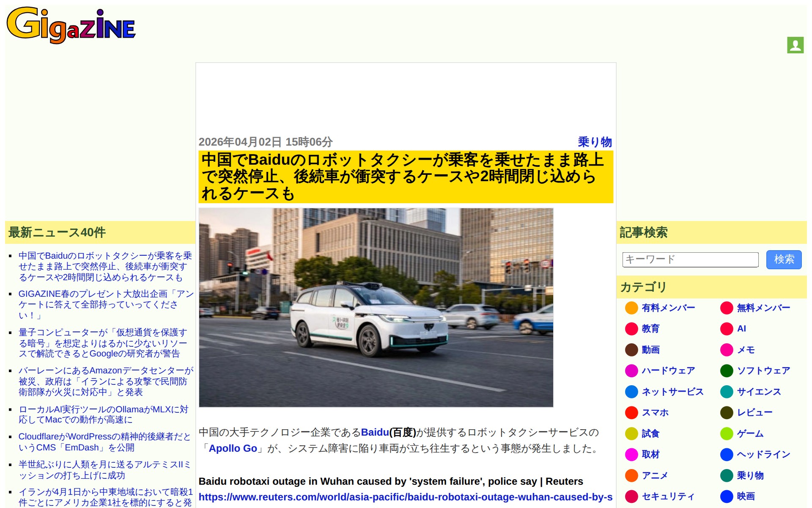Go to the スマホ category
The height and width of the screenshot is (508, 812).
[x=655, y=412]
